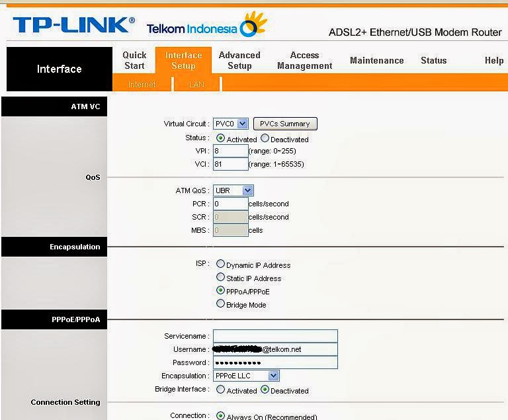Click the Servicename input field
Screen dimensions: 508x420
point(275,336)
